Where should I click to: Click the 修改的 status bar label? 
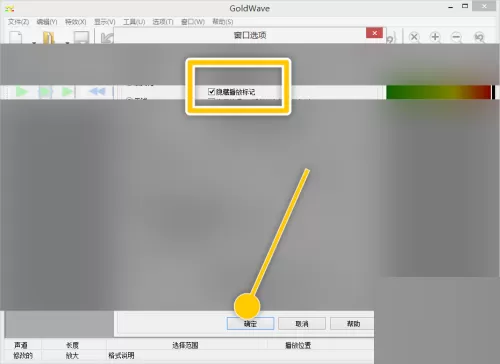(x=23, y=356)
